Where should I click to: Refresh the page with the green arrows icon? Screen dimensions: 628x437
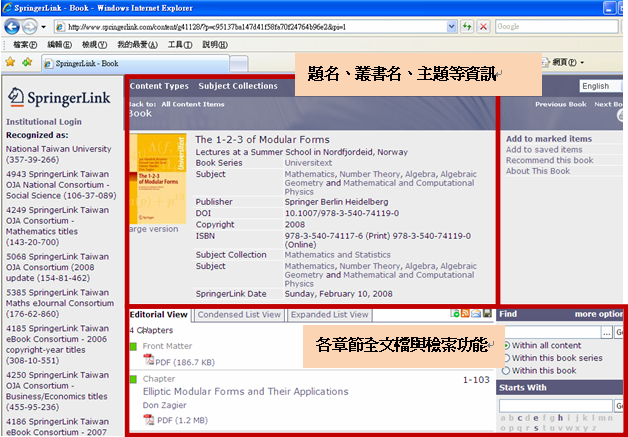(x=466, y=27)
